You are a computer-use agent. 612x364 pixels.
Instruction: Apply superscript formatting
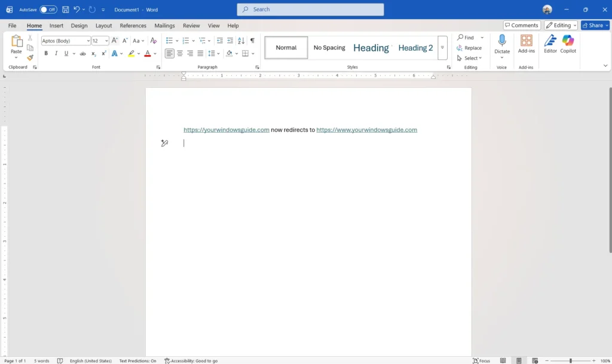point(103,53)
